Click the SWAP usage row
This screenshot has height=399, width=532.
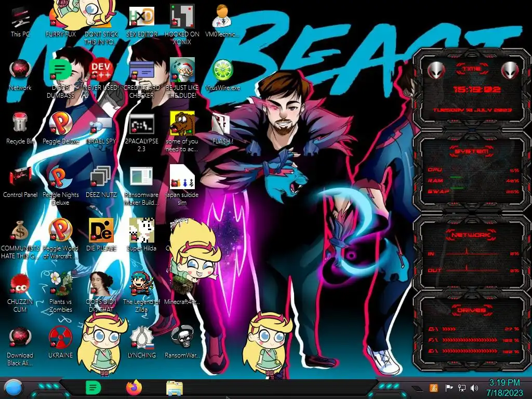473,192
